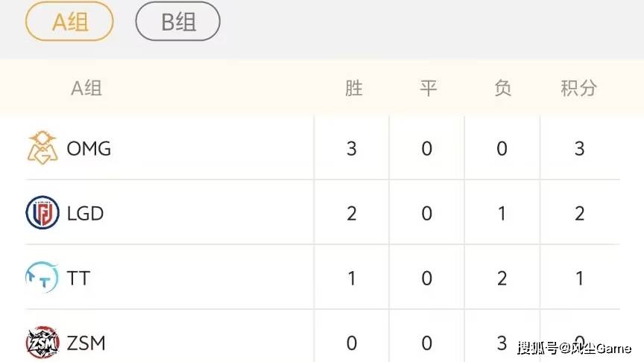The image size is (644, 362).
Task: Click the 负 column header
Action: [x=502, y=89]
